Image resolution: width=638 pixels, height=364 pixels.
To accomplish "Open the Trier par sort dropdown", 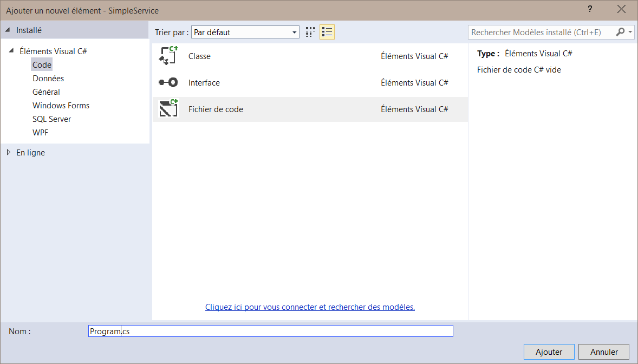I will click(x=245, y=32).
